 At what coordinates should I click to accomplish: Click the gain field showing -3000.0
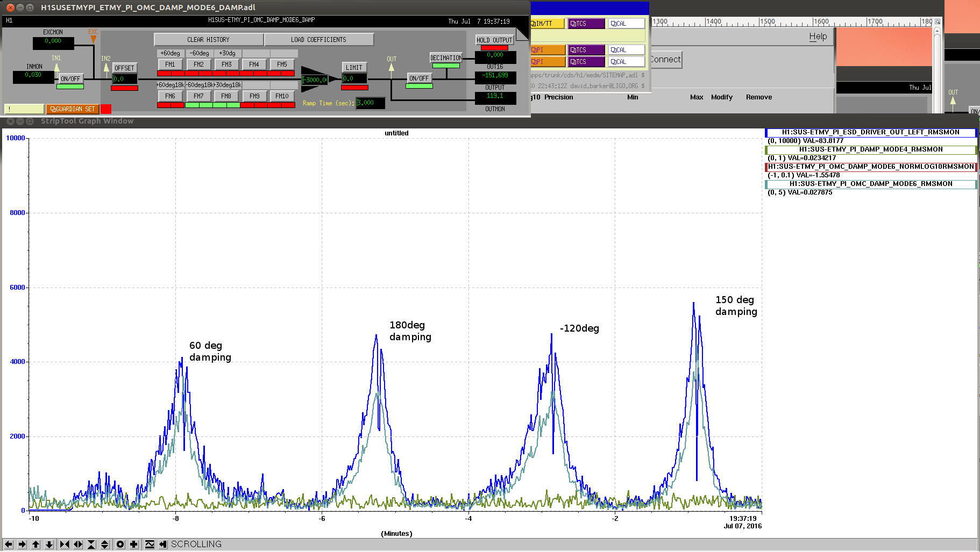315,80
